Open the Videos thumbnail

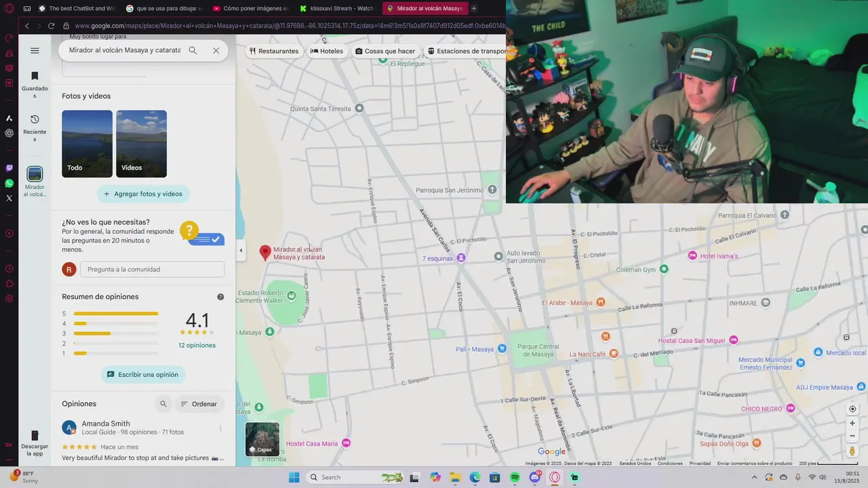pyautogui.click(x=141, y=144)
